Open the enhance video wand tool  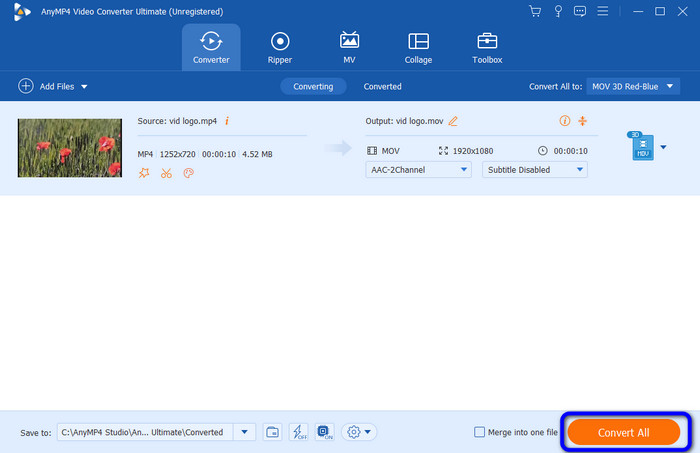pyautogui.click(x=144, y=173)
